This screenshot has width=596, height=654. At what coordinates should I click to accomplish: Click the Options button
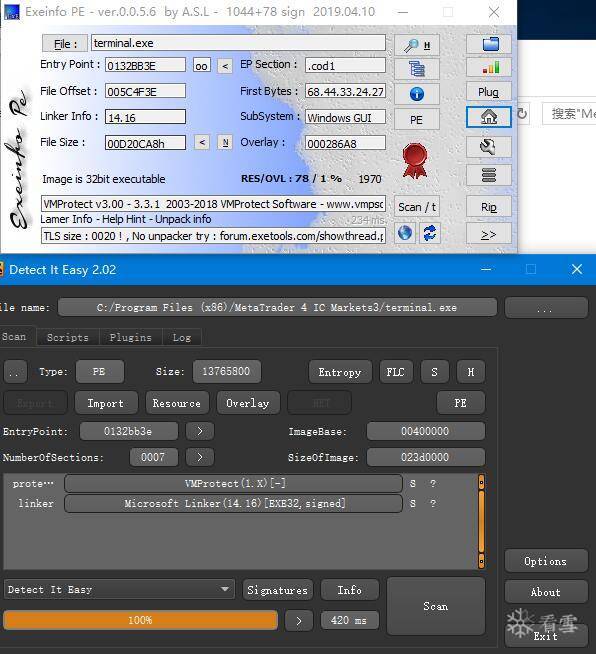tap(546, 561)
